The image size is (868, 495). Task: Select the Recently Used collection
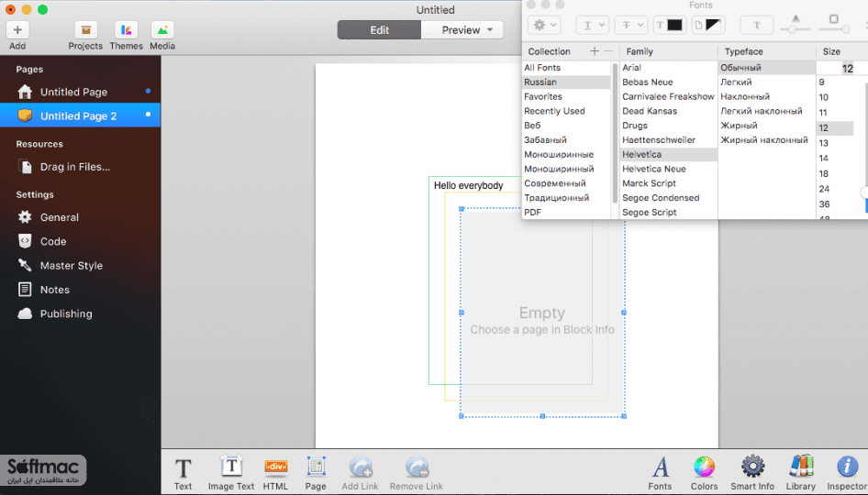click(554, 111)
